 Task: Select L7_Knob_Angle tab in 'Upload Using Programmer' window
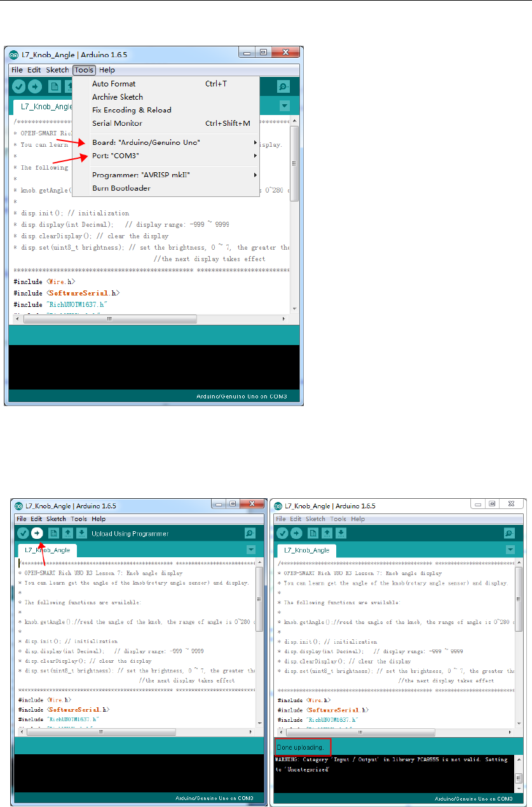(46, 550)
